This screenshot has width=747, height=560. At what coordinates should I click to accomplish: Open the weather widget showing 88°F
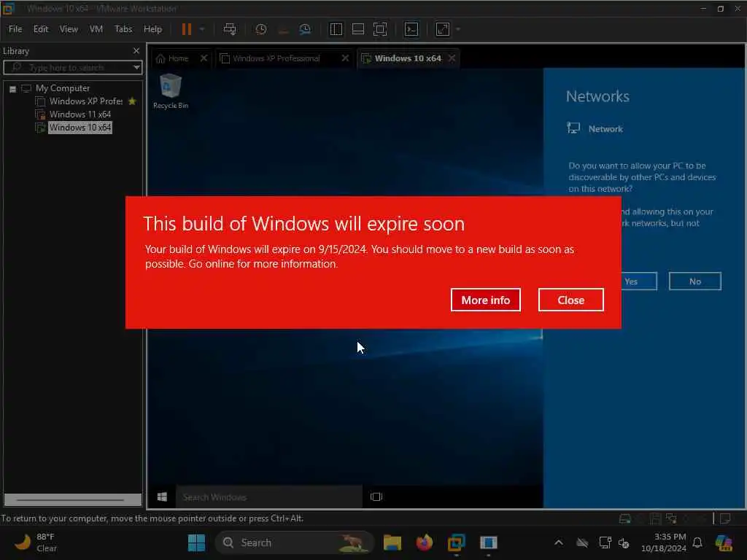(36, 542)
